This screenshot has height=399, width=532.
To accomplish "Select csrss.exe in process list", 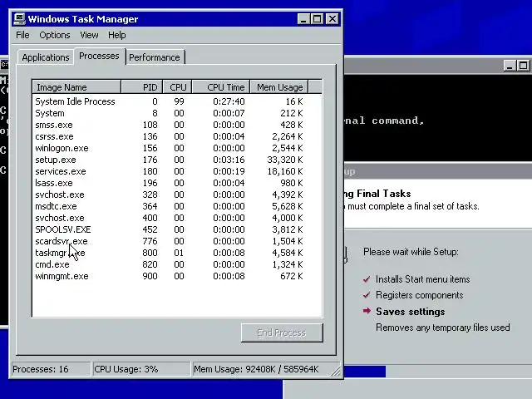I will pos(169,136).
